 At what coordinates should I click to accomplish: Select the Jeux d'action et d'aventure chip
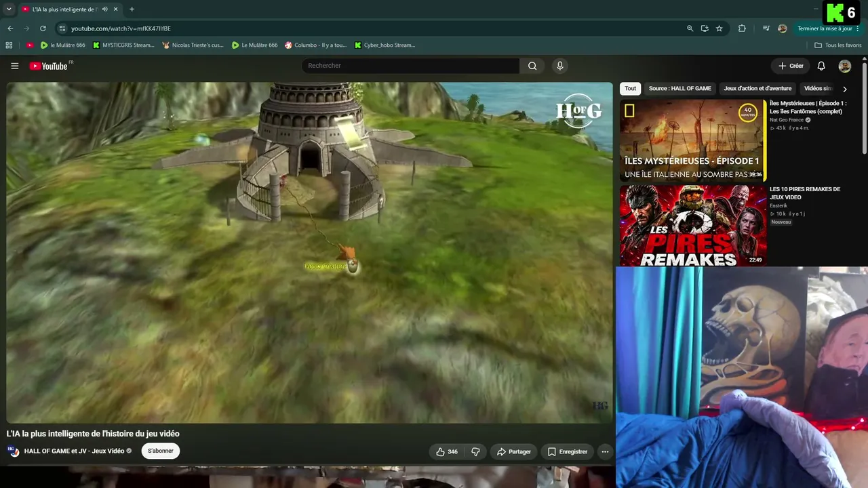tap(757, 89)
